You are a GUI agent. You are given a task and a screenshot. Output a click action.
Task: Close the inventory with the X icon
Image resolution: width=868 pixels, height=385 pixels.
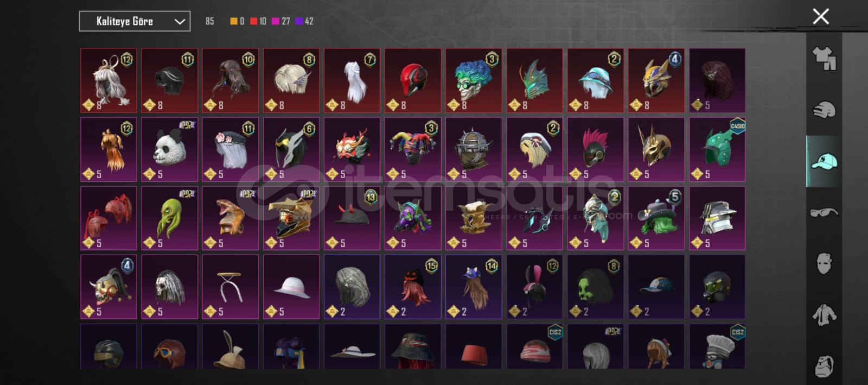[x=821, y=16]
